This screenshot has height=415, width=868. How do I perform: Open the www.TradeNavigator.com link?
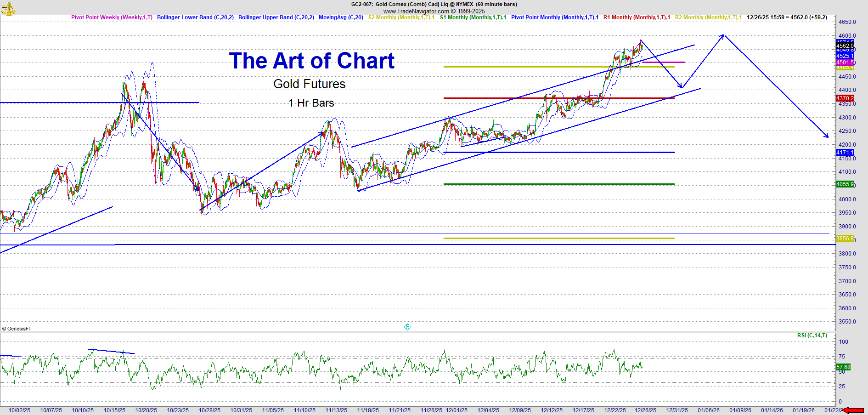416,11
